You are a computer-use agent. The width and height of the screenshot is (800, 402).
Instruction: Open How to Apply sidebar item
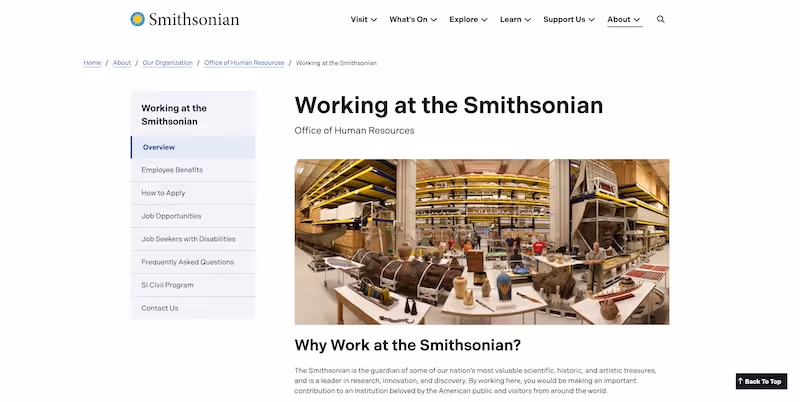pyautogui.click(x=193, y=193)
